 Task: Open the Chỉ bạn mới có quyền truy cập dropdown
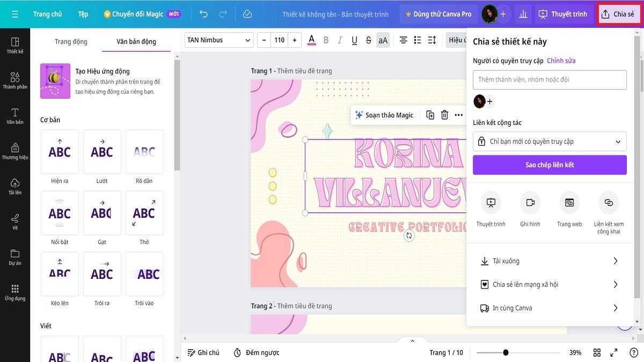coord(550,141)
